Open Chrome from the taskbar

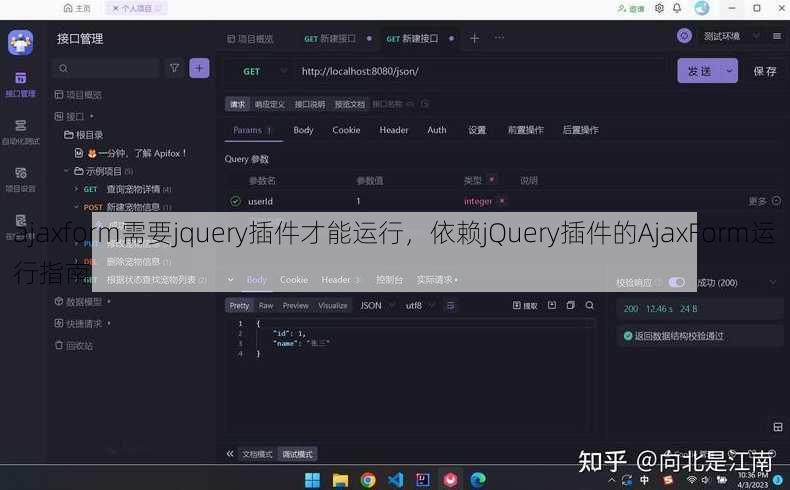pos(368,479)
